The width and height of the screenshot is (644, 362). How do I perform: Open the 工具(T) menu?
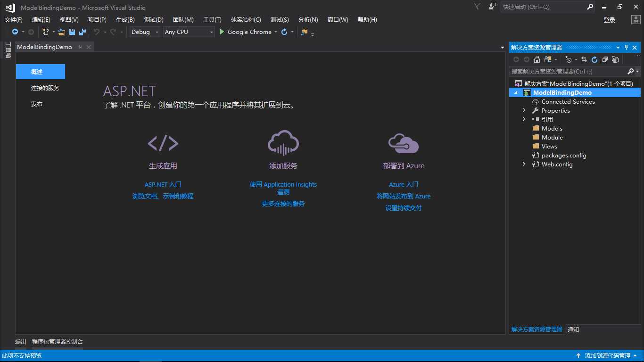pyautogui.click(x=212, y=20)
